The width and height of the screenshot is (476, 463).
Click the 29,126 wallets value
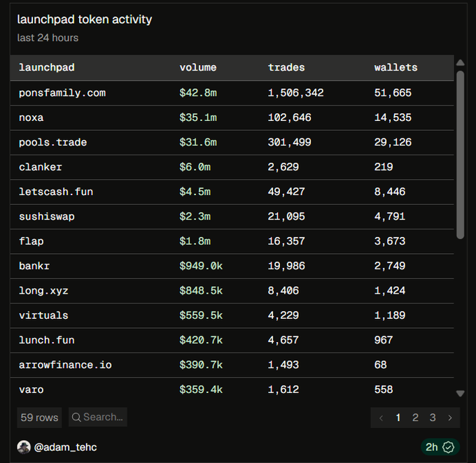393,142
